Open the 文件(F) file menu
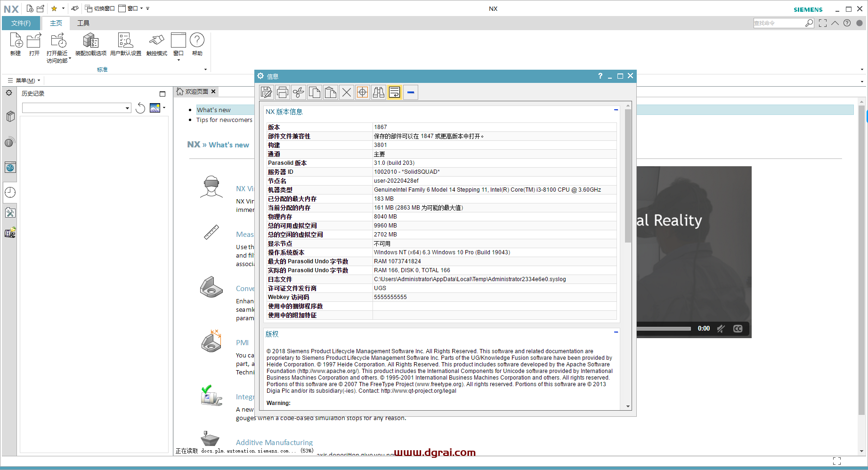The height and width of the screenshot is (470, 868). pyautogui.click(x=21, y=23)
